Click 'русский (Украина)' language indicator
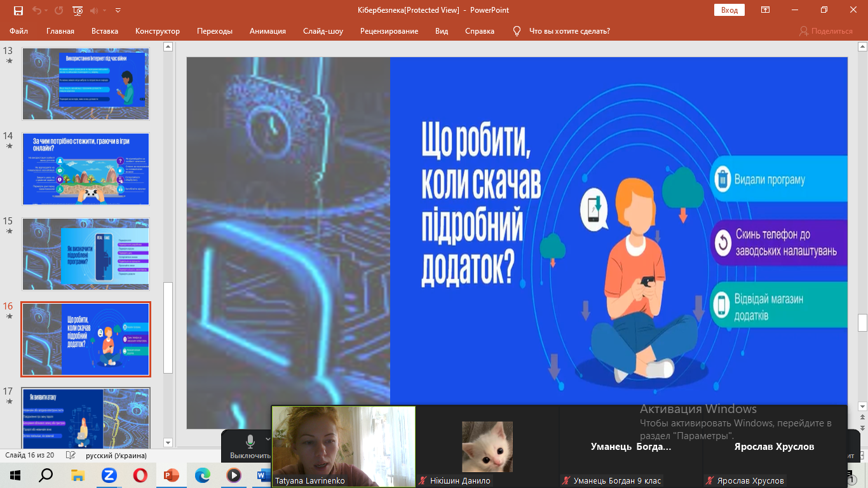The image size is (868, 488). click(x=116, y=456)
